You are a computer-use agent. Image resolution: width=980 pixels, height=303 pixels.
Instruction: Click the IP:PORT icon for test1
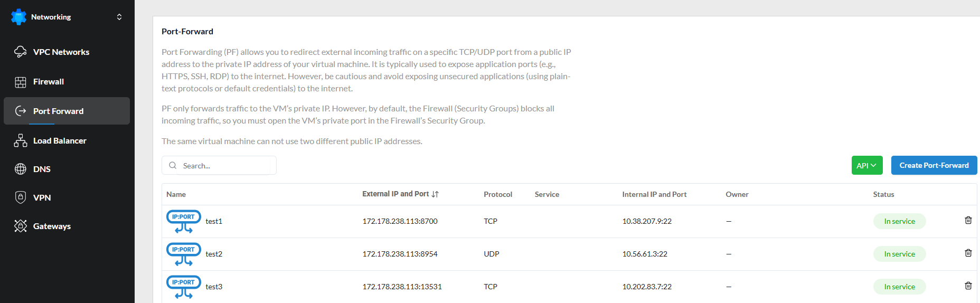click(x=183, y=221)
